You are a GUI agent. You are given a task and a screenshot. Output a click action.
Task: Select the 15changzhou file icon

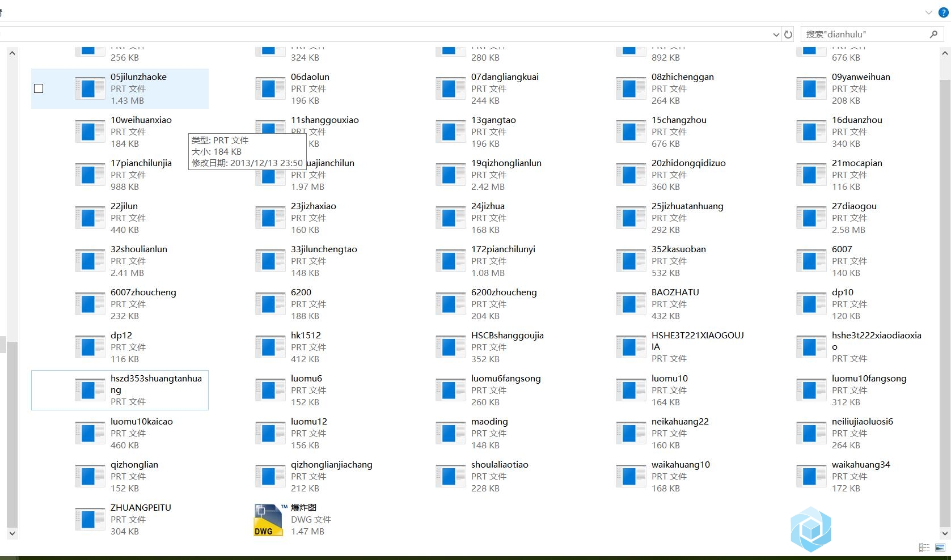click(x=631, y=131)
